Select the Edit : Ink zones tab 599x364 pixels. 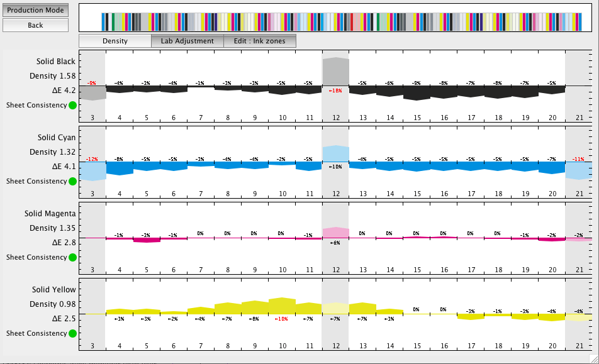click(x=259, y=41)
